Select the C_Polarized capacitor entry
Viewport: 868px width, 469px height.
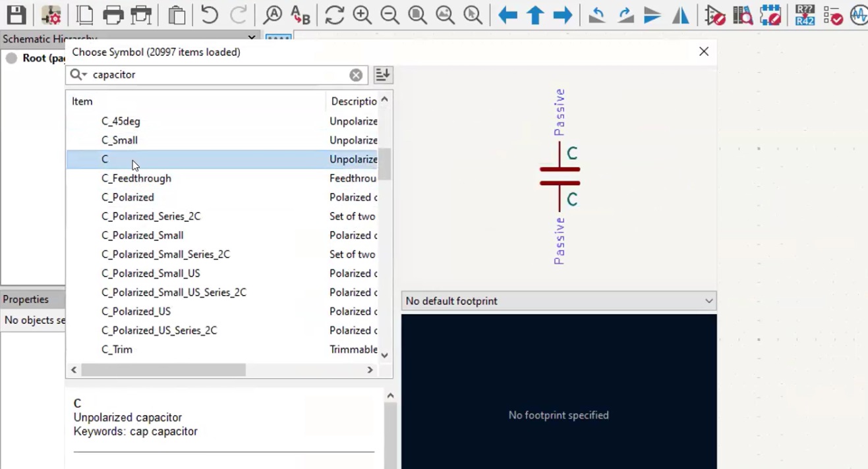pyautogui.click(x=127, y=197)
